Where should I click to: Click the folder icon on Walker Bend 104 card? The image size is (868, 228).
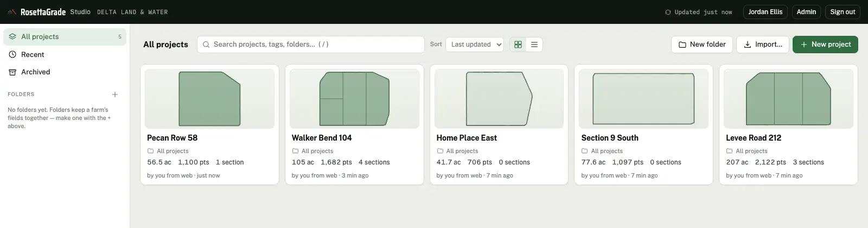[295, 151]
